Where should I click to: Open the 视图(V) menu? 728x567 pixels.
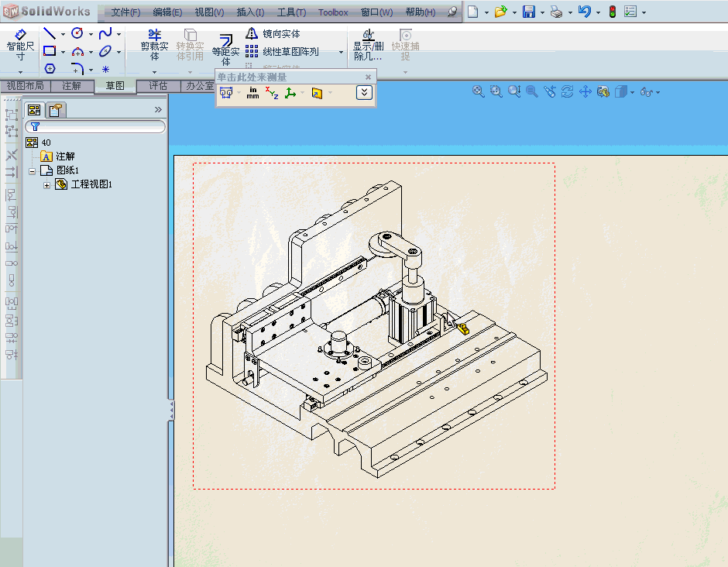209,12
